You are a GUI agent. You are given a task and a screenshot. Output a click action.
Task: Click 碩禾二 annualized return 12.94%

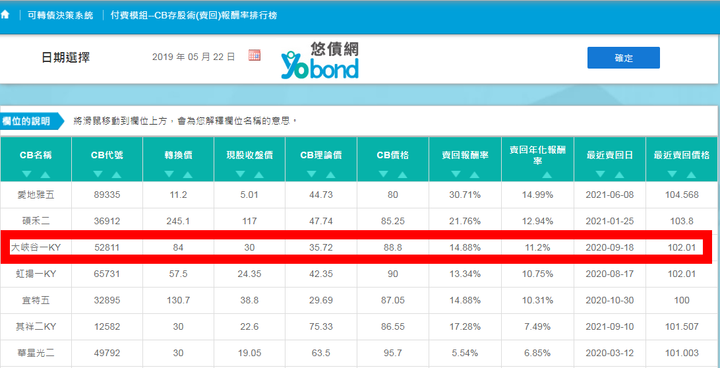537,221
